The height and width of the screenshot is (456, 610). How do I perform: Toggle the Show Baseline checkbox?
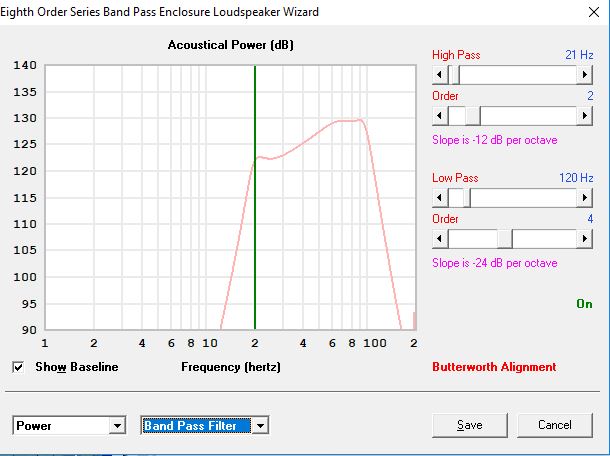18,367
